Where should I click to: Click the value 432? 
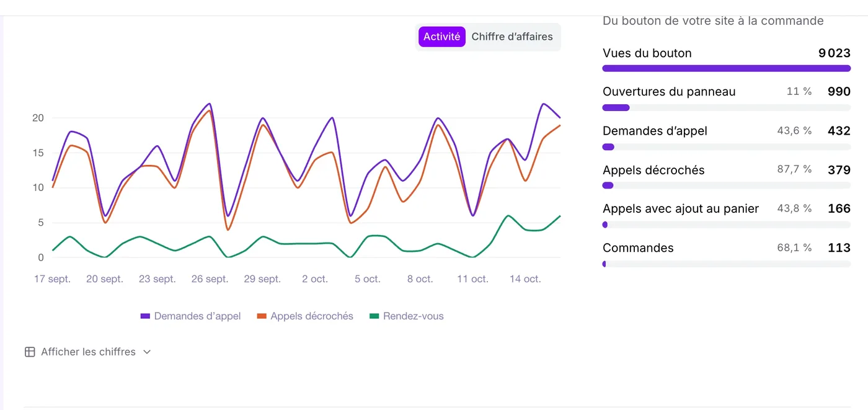[839, 131]
